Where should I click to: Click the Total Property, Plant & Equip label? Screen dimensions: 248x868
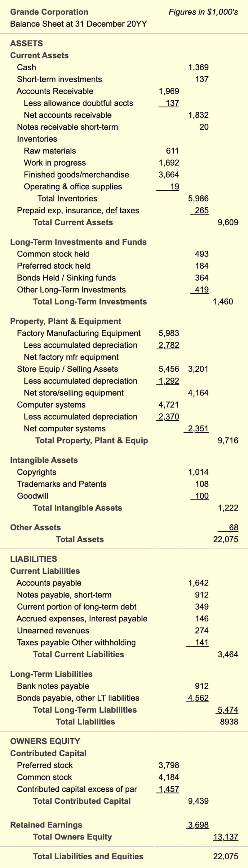pos(91,440)
